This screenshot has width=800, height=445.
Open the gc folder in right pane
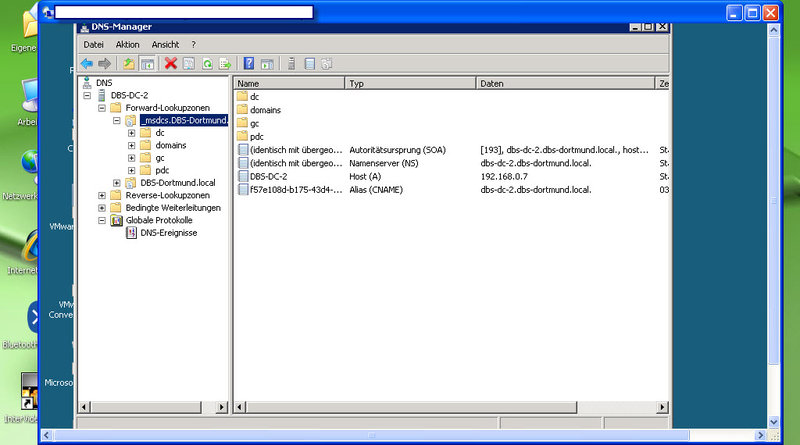tap(242, 123)
